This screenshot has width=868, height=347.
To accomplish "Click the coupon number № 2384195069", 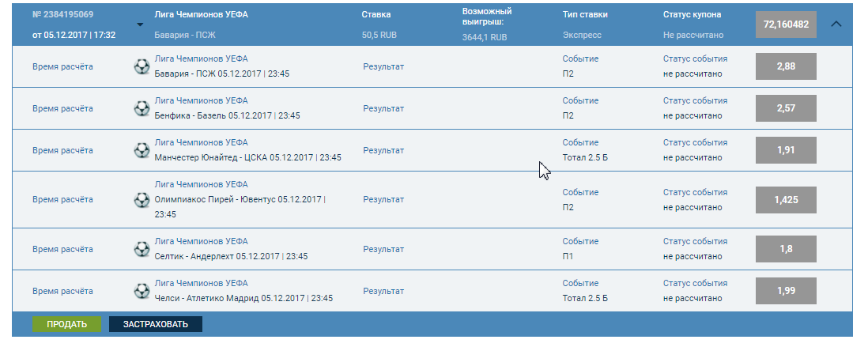I will (x=63, y=15).
